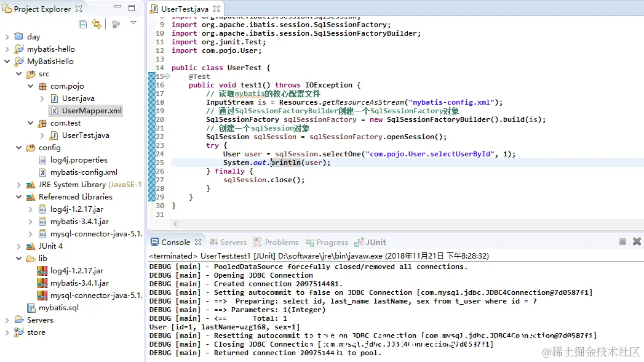The image size is (644, 362).
Task: Click referenced mybatis-3.4.1.jar icon
Action: pos(42,222)
